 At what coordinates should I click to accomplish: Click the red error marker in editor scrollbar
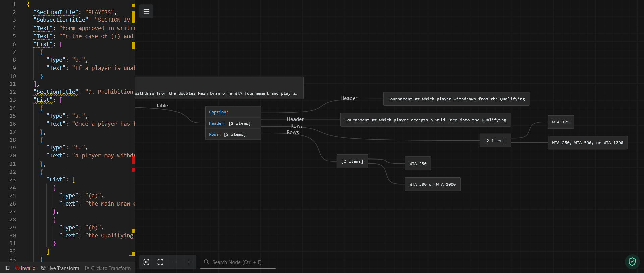pos(133,160)
